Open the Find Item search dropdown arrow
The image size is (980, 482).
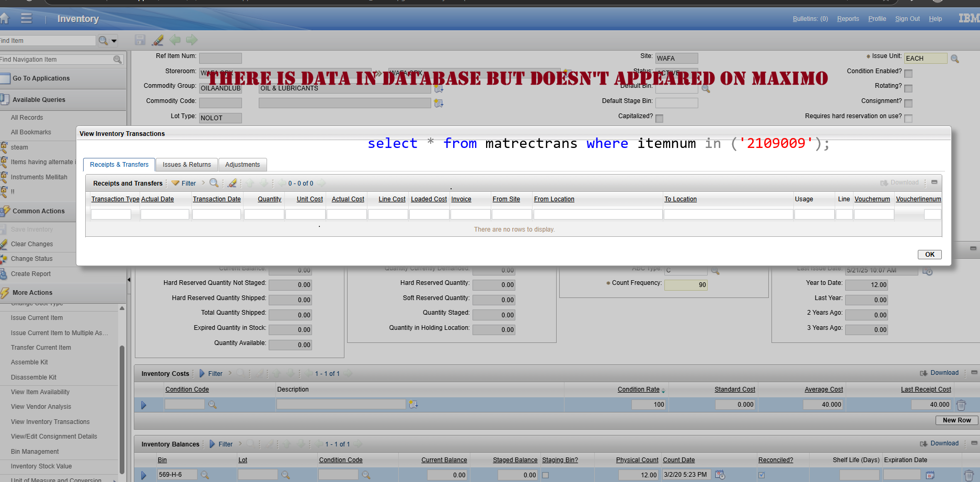click(x=114, y=40)
